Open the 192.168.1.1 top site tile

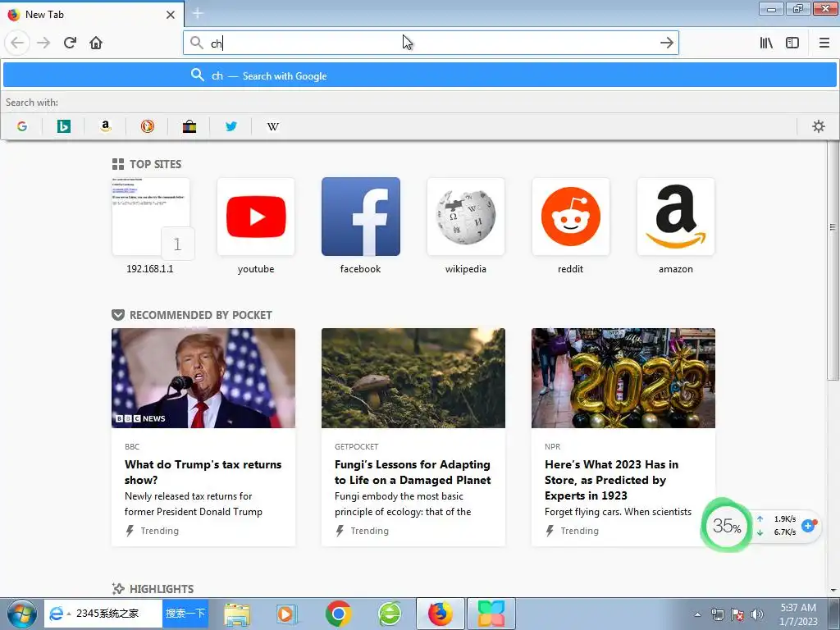click(x=151, y=217)
